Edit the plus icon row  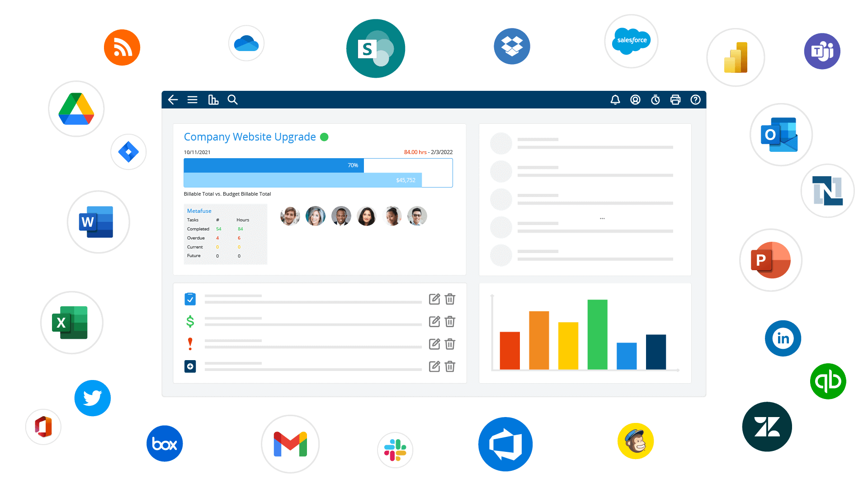434,366
